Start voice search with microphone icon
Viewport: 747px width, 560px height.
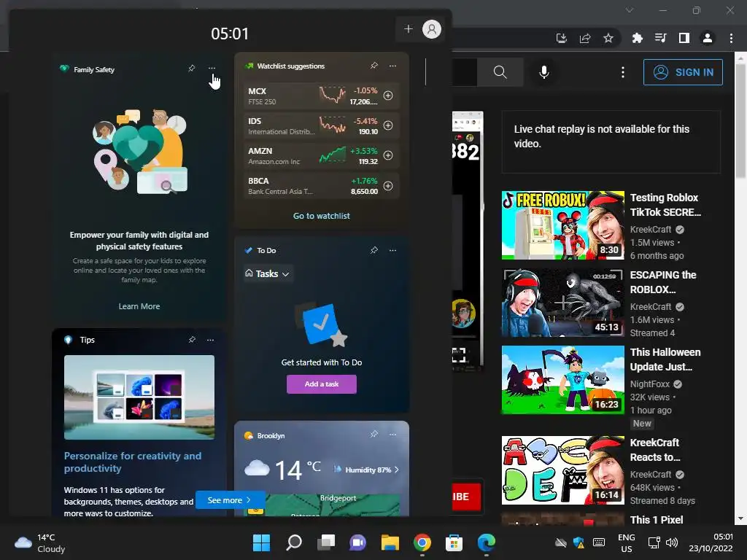click(544, 72)
